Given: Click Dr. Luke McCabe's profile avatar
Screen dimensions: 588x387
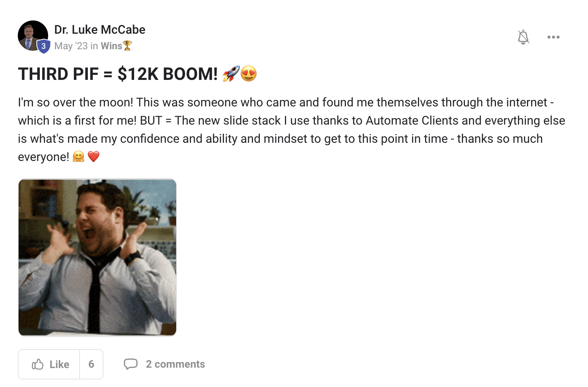Looking at the screenshot, I should pos(32,35).
